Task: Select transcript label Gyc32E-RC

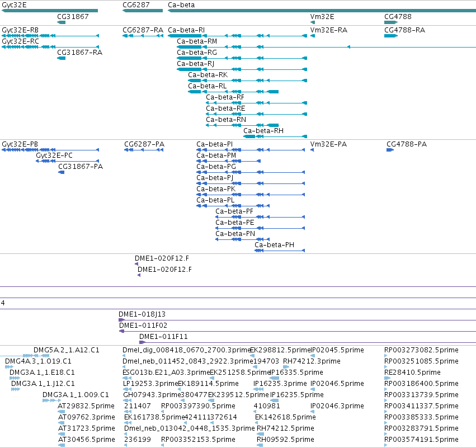Action: (x=20, y=41)
